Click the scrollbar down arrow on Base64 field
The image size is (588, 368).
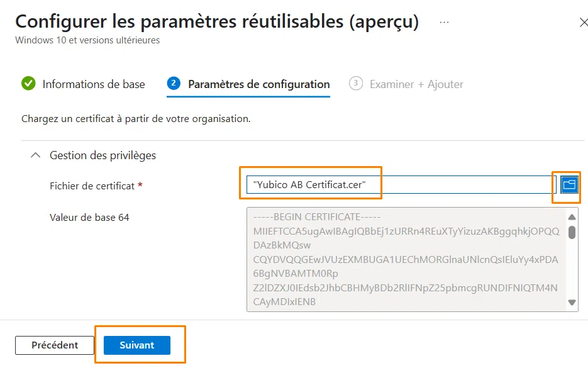(x=572, y=302)
